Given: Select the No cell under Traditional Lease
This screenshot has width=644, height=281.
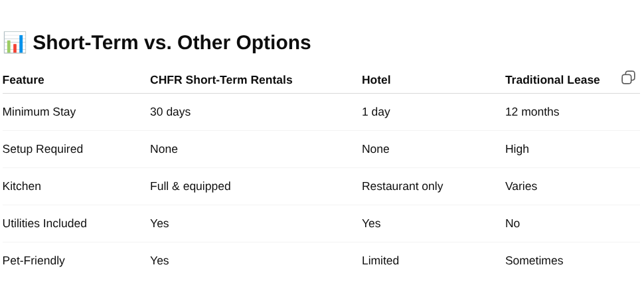Looking at the screenshot, I should (513, 223).
